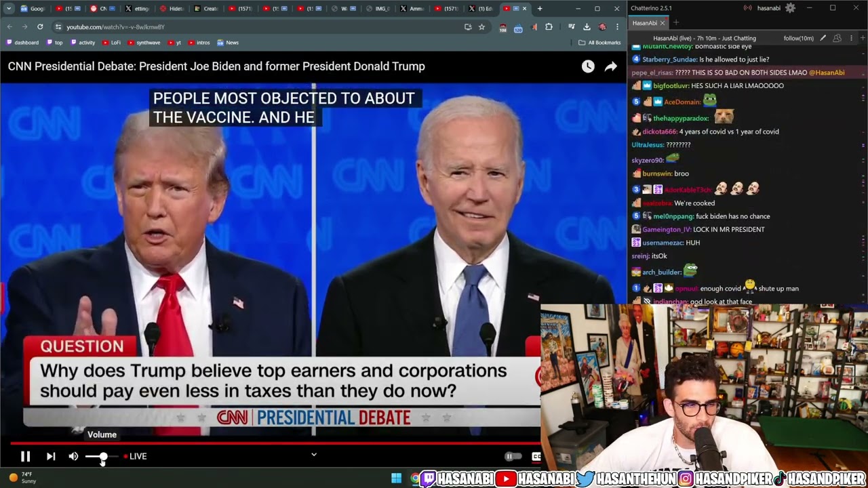Open Chrome extensions puzzle icon
The image size is (868, 488).
pyautogui.click(x=549, y=26)
